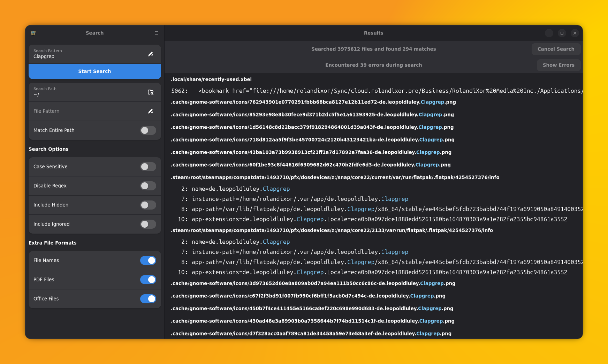Turn off the File Names format toggle

pos(148,260)
